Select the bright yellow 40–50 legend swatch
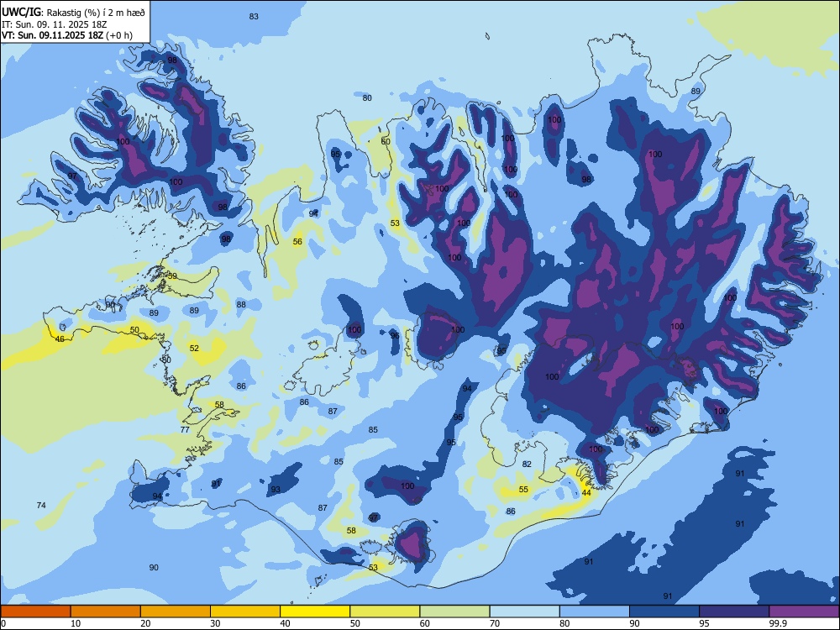 click(x=315, y=612)
